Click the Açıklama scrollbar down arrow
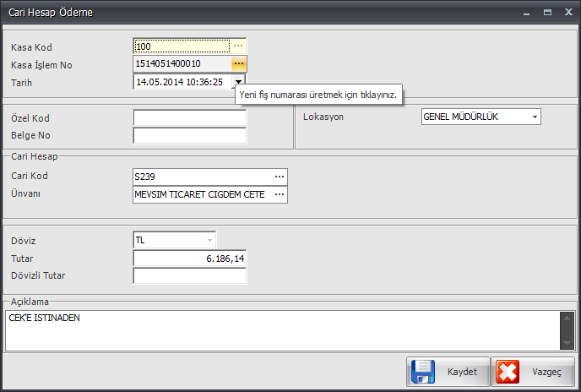This screenshot has width=581, height=392. pyautogui.click(x=567, y=343)
